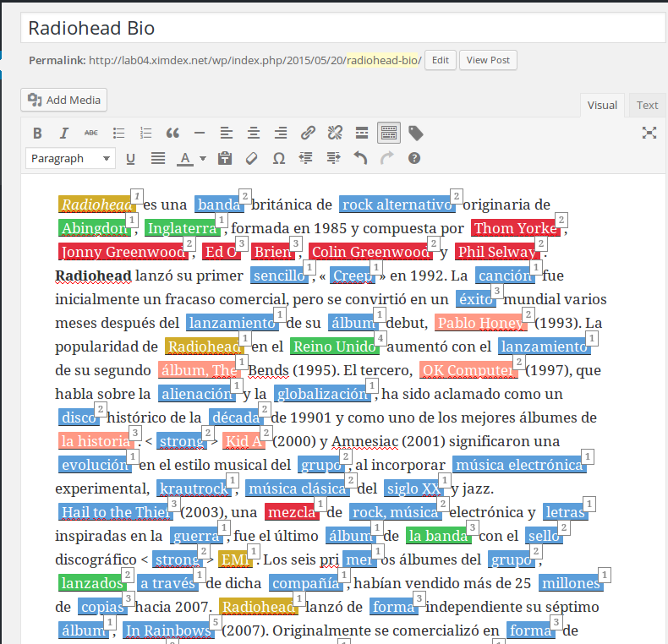This screenshot has height=644, width=668.
Task: Click the blue 'globalización' annotation
Action: [322, 394]
